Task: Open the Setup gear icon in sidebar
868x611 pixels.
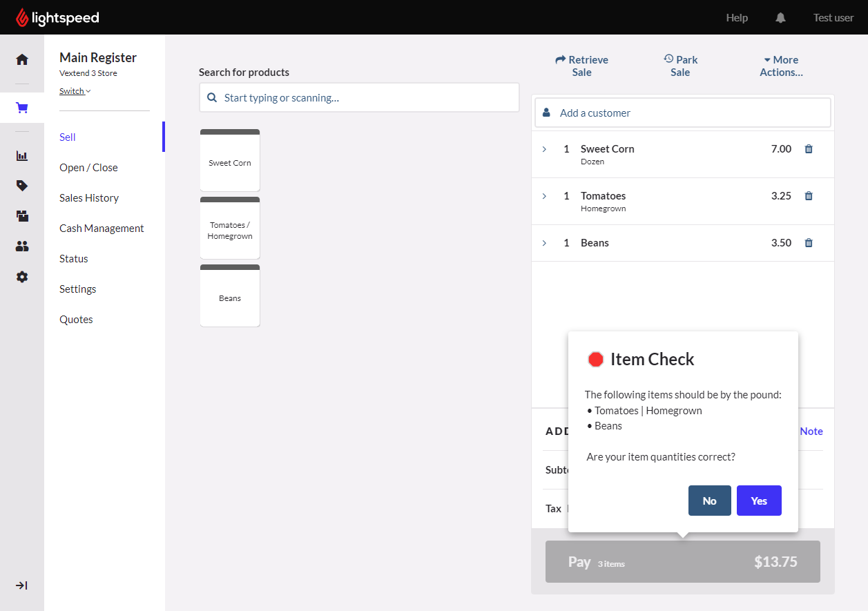Action: click(x=22, y=277)
